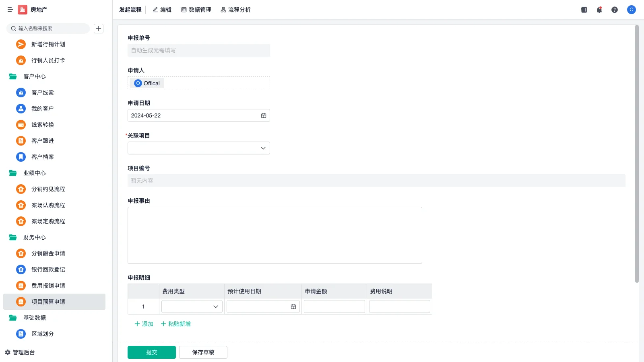The height and width of the screenshot is (362, 644).
Task: Click the 案场认购流程 icon
Action: (21, 205)
